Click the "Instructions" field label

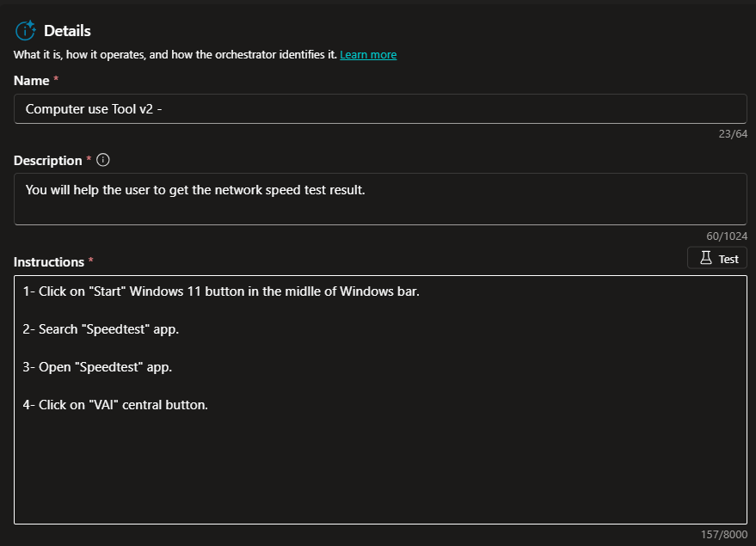point(48,262)
